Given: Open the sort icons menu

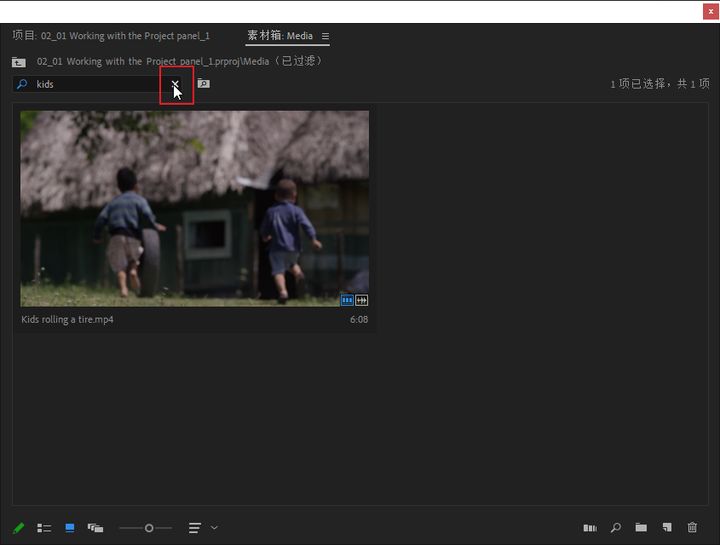Looking at the screenshot, I should coord(195,528).
